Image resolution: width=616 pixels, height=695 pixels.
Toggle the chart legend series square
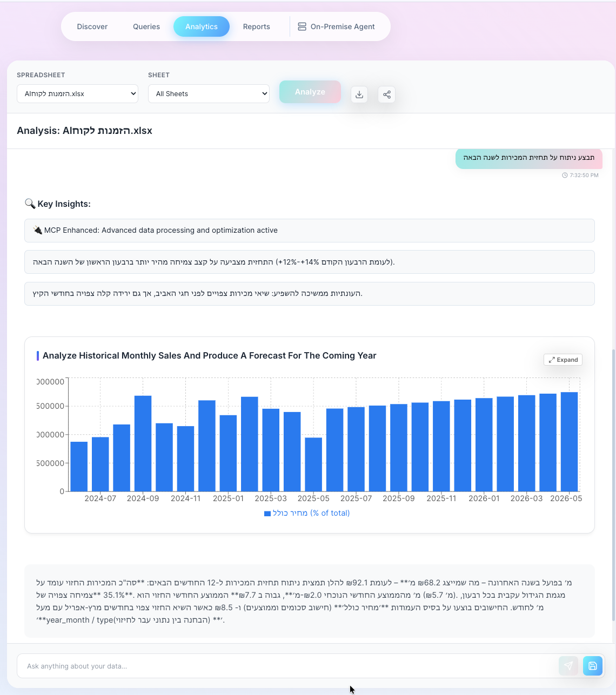tap(267, 514)
